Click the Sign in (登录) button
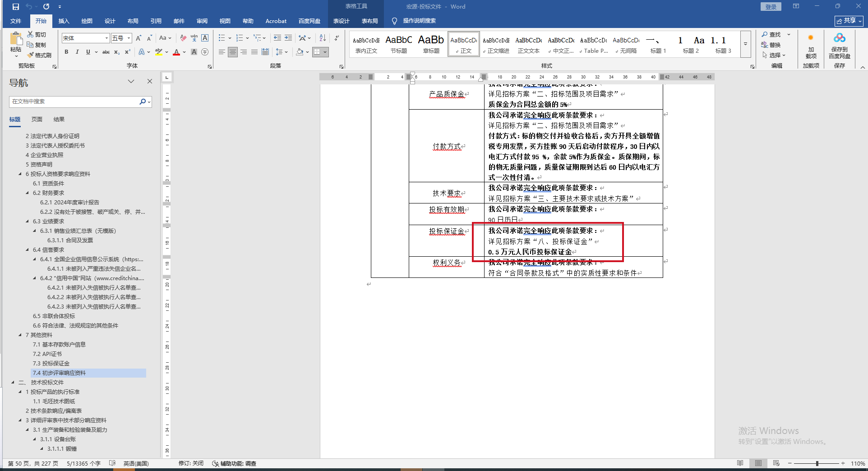Viewport: 868px width, 471px height. click(x=771, y=7)
